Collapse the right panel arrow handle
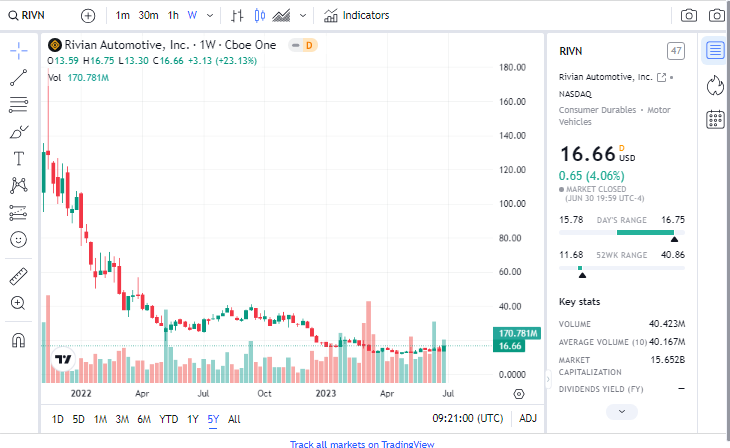730x448 pixels. pos(548,380)
